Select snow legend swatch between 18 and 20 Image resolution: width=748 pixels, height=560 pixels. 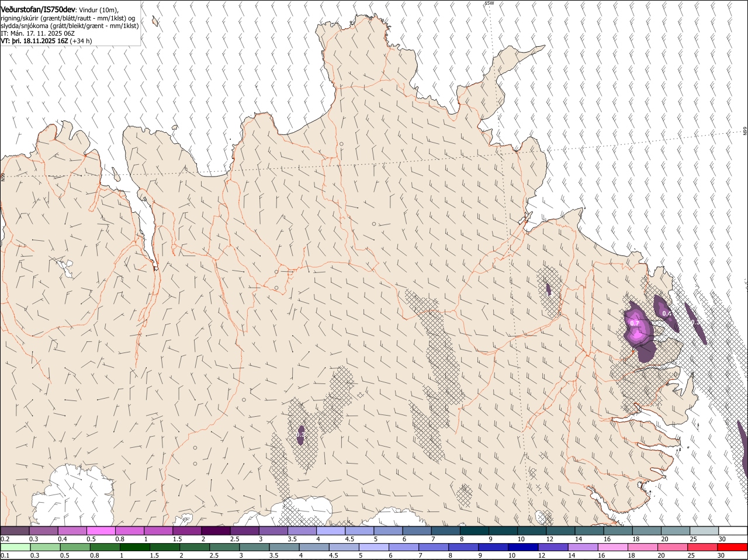click(x=647, y=531)
